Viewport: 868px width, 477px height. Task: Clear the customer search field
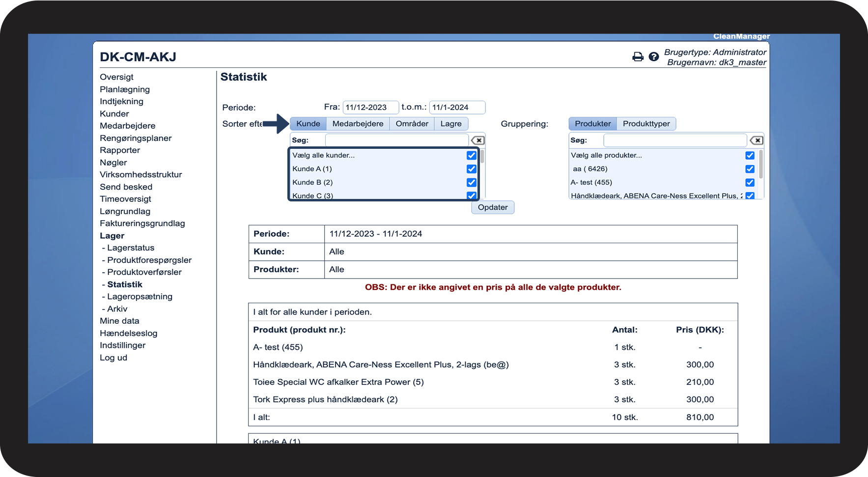coord(477,140)
